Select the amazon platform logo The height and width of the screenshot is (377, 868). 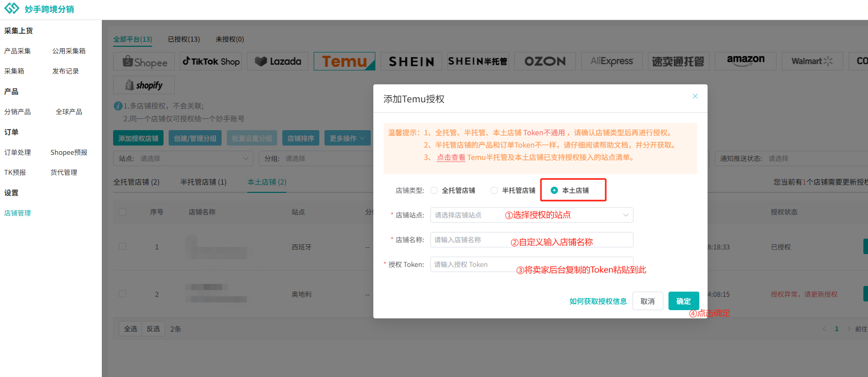pyautogui.click(x=746, y=61)
